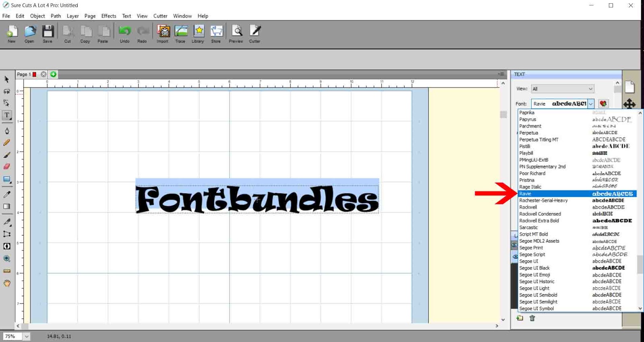Paste from clipboard using Paste icon
The width and height of the screenshot is (644, 342).
(x=103, y=33)
